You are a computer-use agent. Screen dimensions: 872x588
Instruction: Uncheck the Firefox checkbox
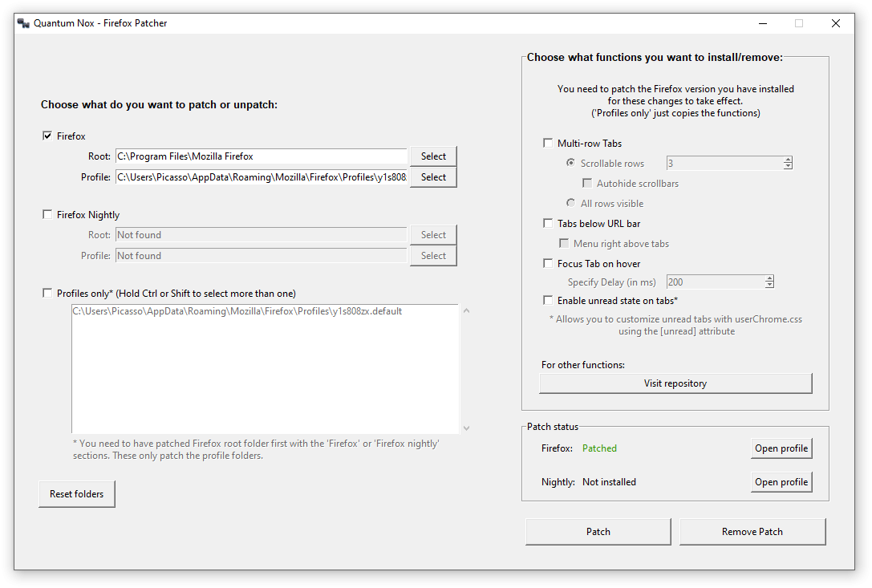click(x=47, y=136)
